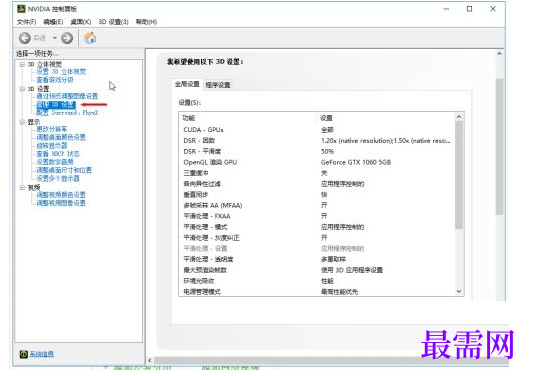The height and width of the screenshot is (376, 533).
Task: Open 调整桌面尺寸和位置 task
Action: click(x=64, y=170)
